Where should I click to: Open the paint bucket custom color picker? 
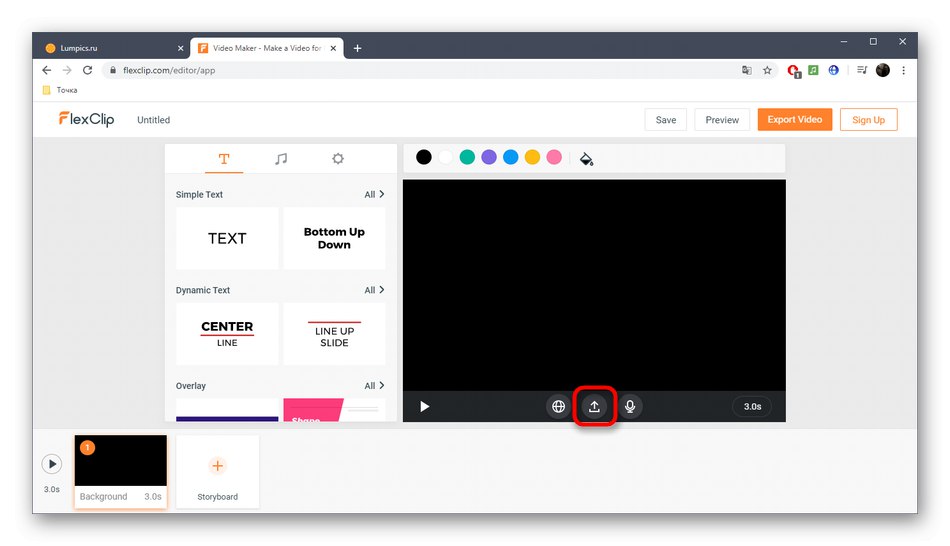click(586, 159)
